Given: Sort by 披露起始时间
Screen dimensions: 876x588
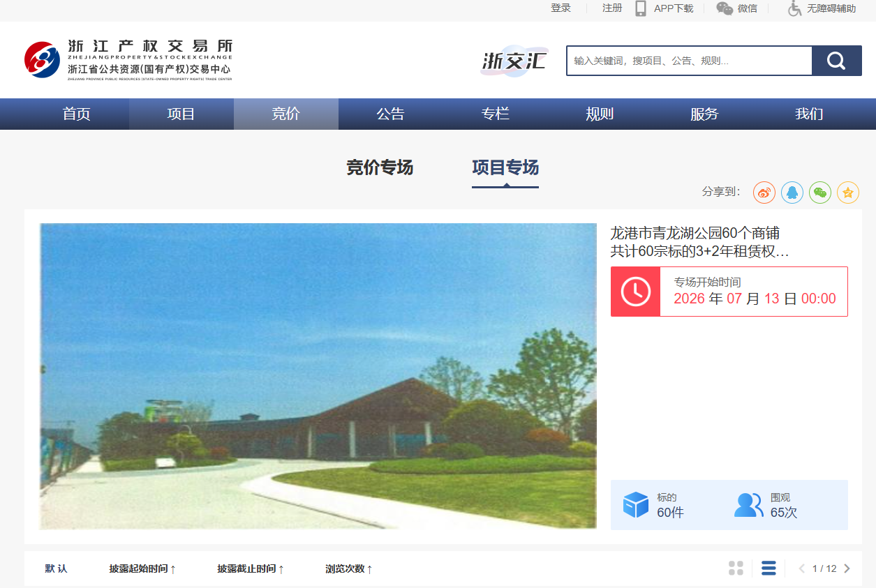Looking at the screenshot, I should click(x=143, y=568).
